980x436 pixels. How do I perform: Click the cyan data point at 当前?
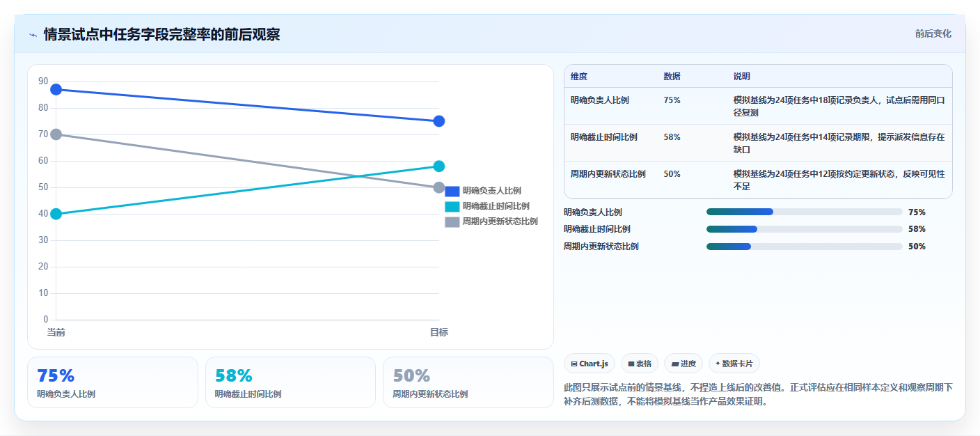56,214
